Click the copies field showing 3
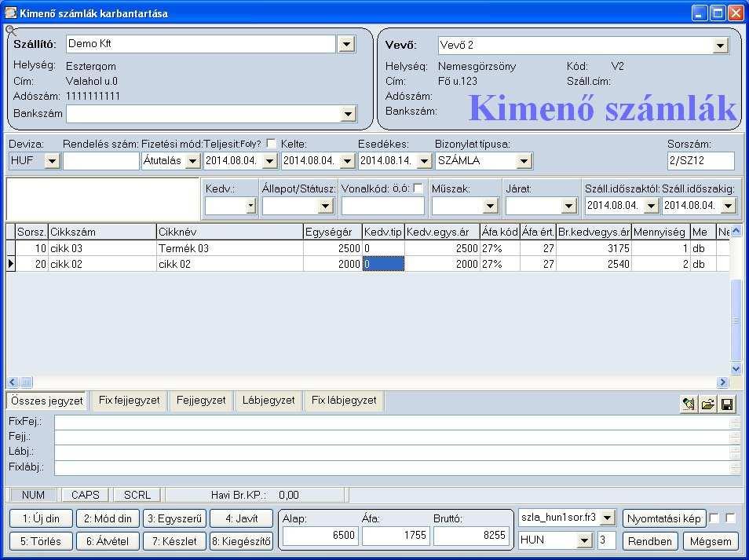Image resolution: width=749 pixels, height=560 pixels. pos(607,541)
